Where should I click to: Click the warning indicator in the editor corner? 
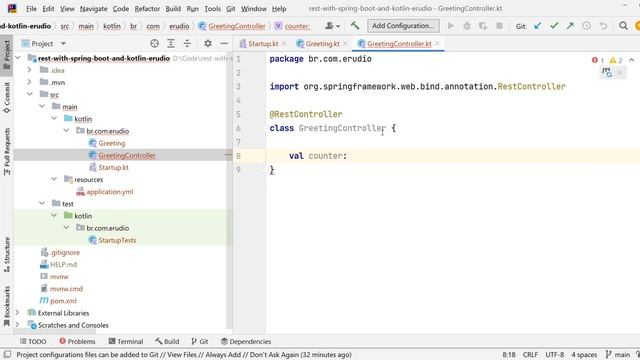click(x=616, y=60)
